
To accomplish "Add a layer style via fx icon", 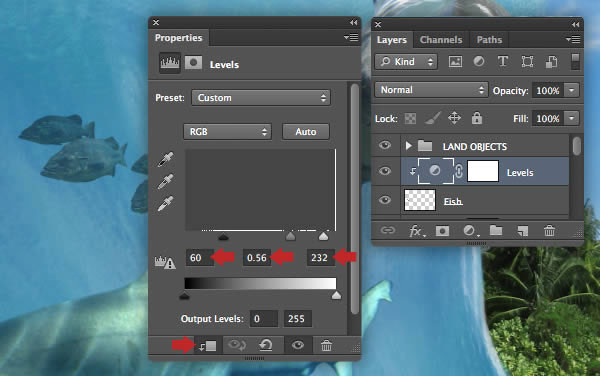I will (417, 231).
